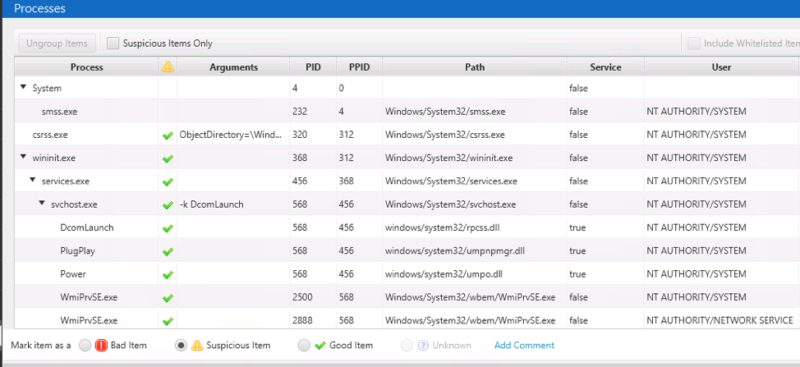
Task: Select the Good Item radio button
Action: point(304,346)
